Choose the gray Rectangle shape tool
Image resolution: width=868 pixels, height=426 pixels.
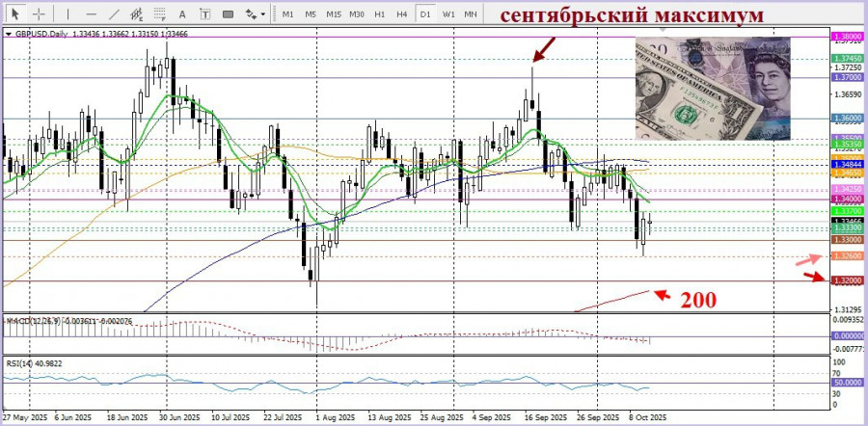[228, 13]
